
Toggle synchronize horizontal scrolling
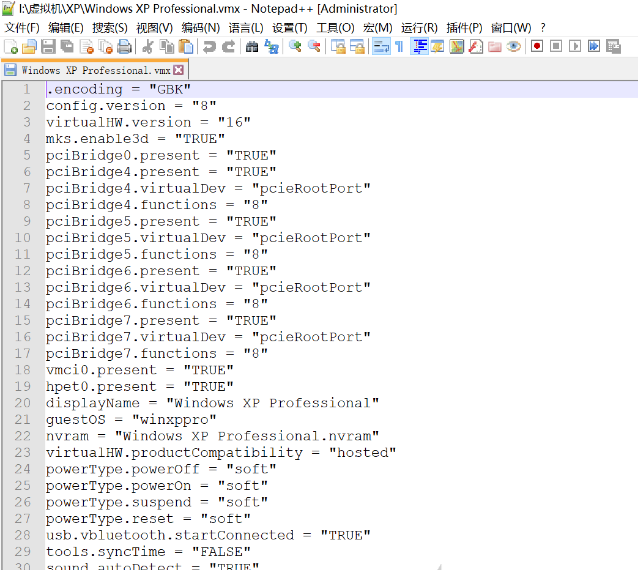(x=357, y=46)
